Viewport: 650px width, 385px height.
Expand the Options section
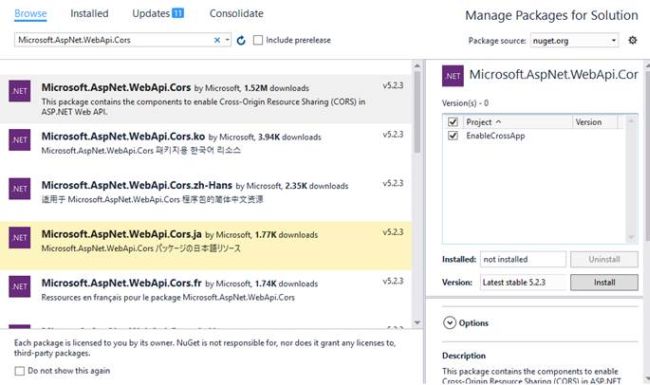(x=449, y=323)
